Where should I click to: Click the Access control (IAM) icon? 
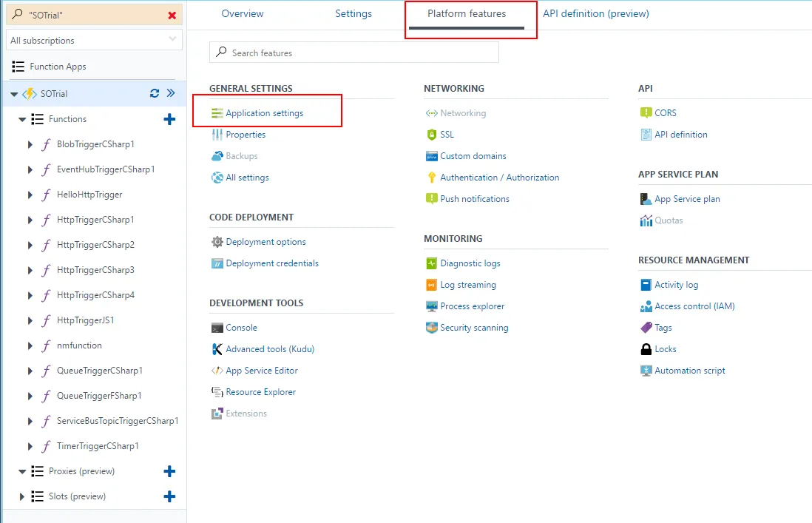646,306
